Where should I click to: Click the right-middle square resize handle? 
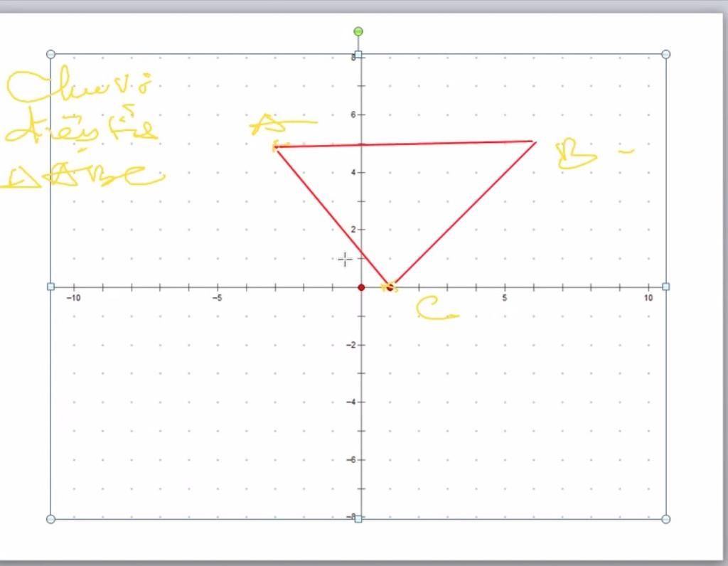pos(665,287)
